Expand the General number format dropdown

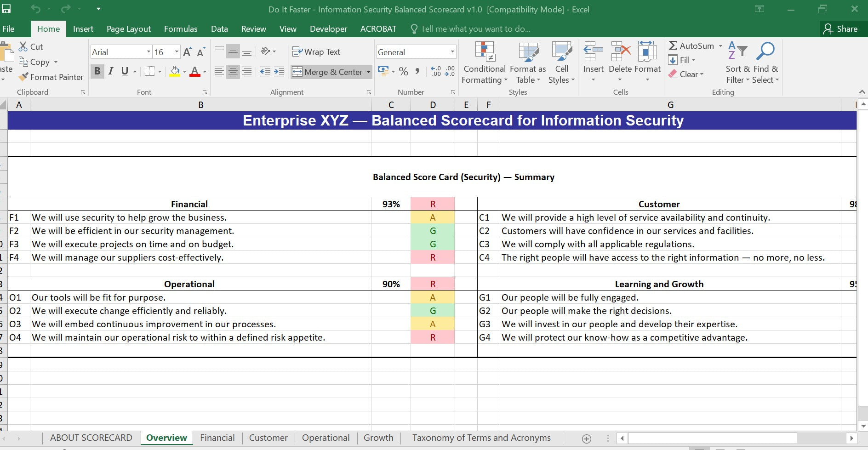tap(452, 52)
